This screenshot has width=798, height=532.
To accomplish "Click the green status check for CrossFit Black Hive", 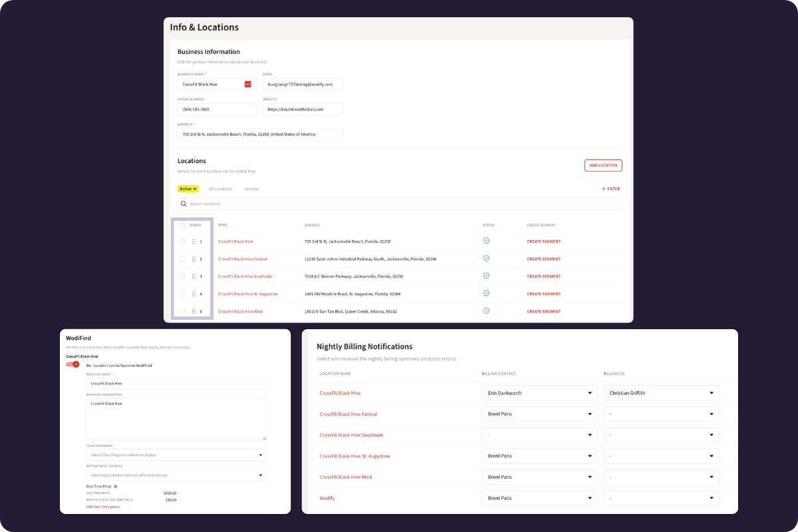I will click(486, 241).
